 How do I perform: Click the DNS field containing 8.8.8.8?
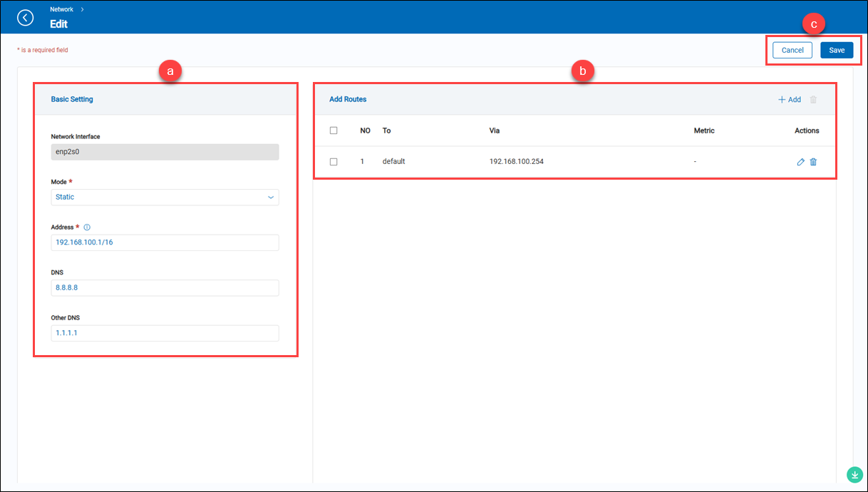(165, 288)
